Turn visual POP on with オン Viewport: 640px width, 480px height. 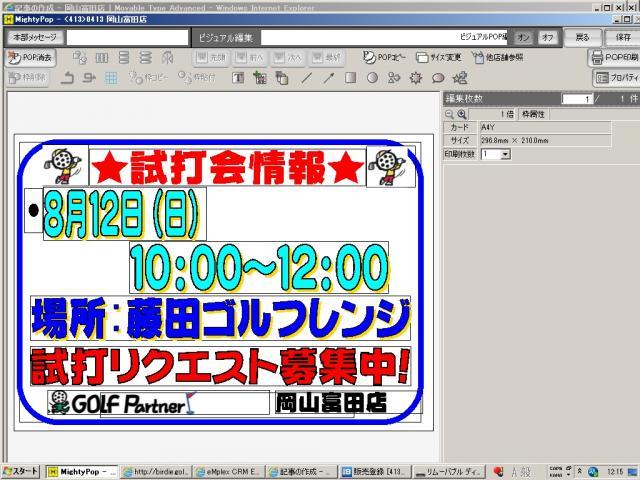524,38
